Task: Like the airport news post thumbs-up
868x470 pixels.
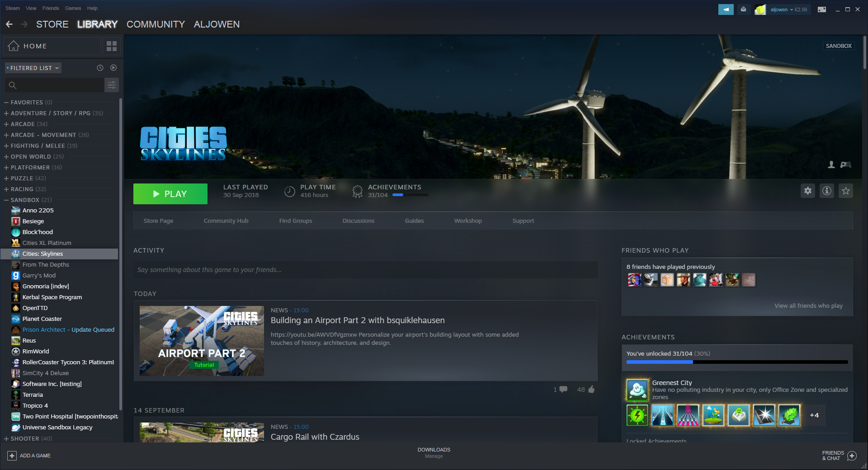Action: [591, 389]
